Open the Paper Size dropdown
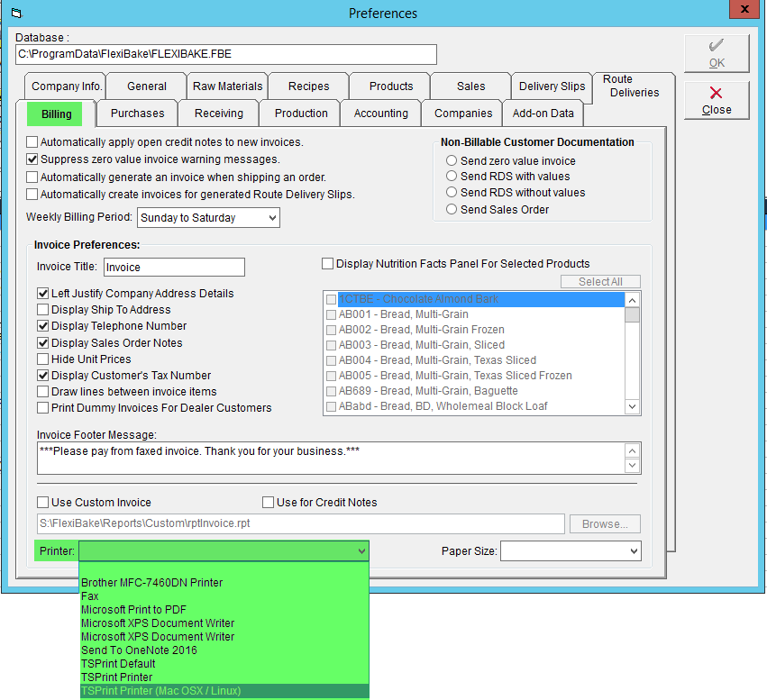The width and height of the screenshot is (767, 700). pos(634,551)
